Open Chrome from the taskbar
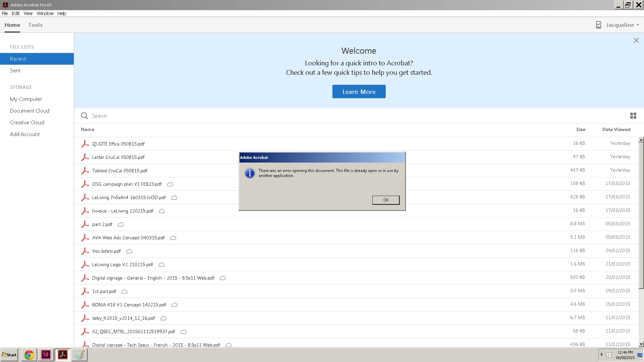This screenshot has width=644, height=362. tap(29, 355)
